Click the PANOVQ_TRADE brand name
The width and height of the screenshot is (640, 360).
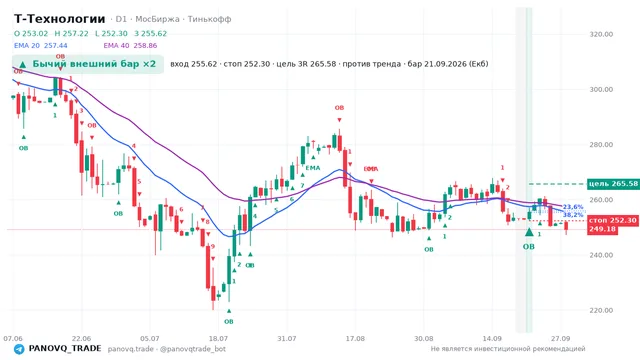pos(65,349)
